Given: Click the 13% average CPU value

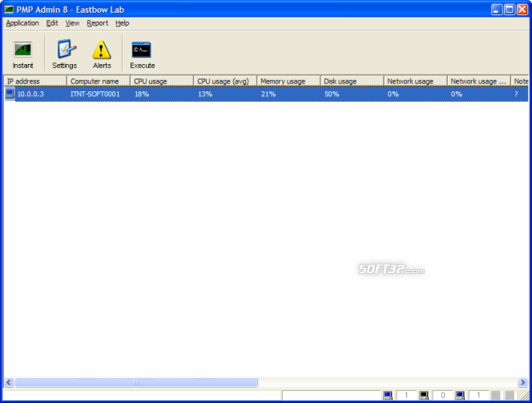Looking at the screenshot, I should pos(205,94).
